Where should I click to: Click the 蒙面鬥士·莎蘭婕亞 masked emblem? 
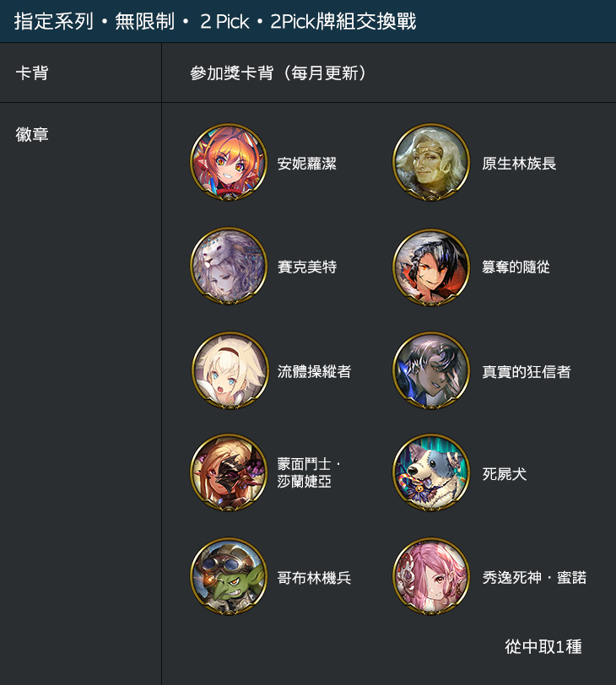(x=229, y=472)
